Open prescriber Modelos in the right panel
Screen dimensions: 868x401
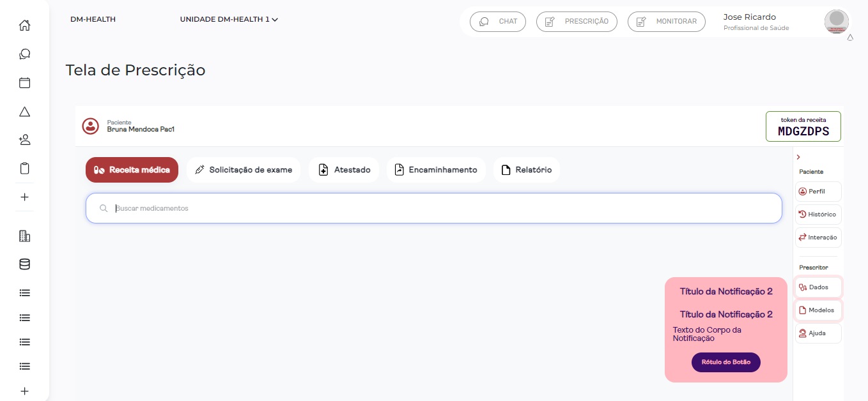tap(818, 310)
